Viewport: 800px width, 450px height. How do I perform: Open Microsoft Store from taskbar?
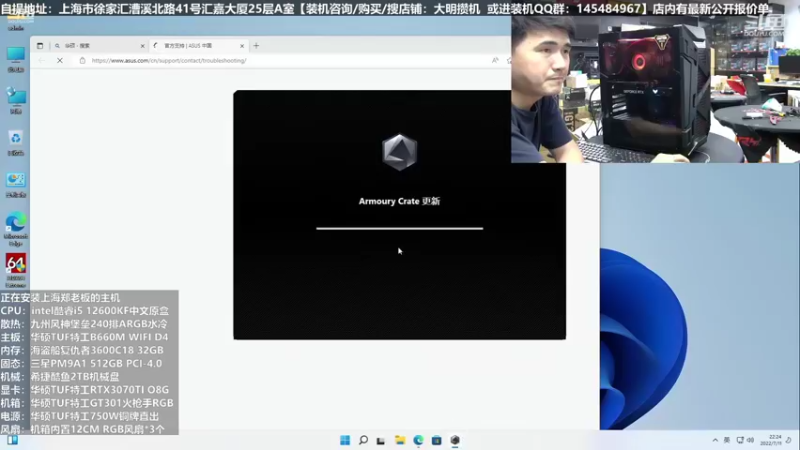[437, 440]
